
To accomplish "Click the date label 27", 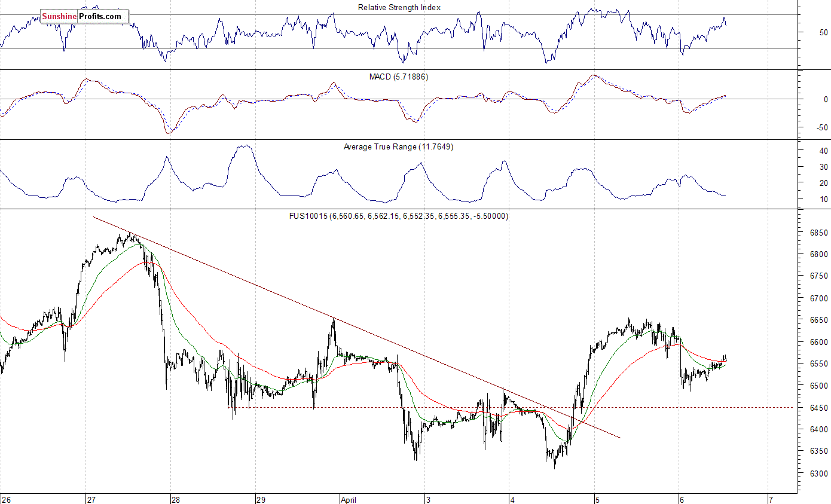I will [x=91, y=499].
